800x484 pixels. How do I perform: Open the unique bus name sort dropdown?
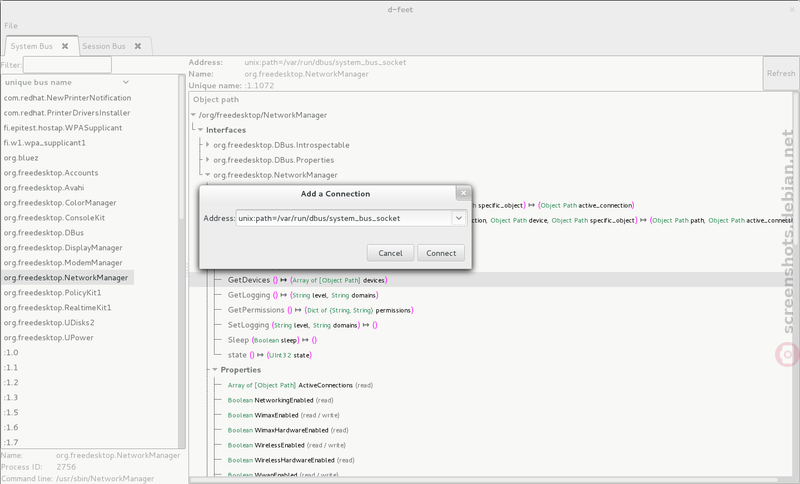(126, 82)
